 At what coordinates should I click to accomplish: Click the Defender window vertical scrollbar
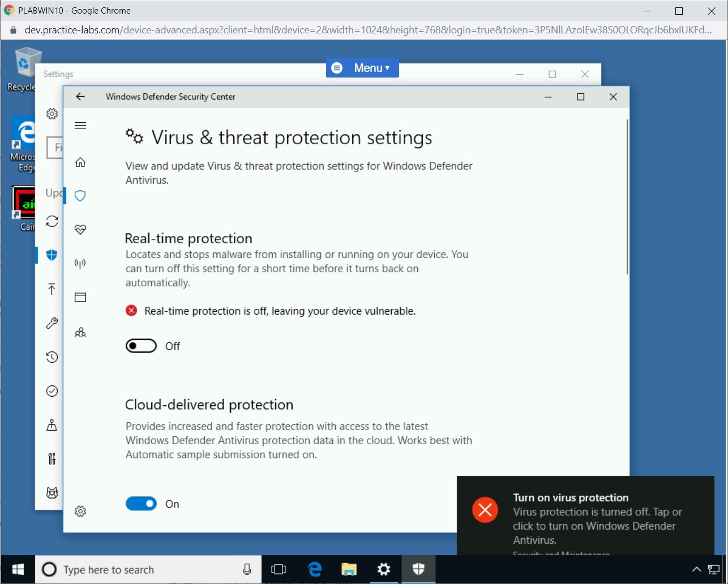(x=627, y=198)
